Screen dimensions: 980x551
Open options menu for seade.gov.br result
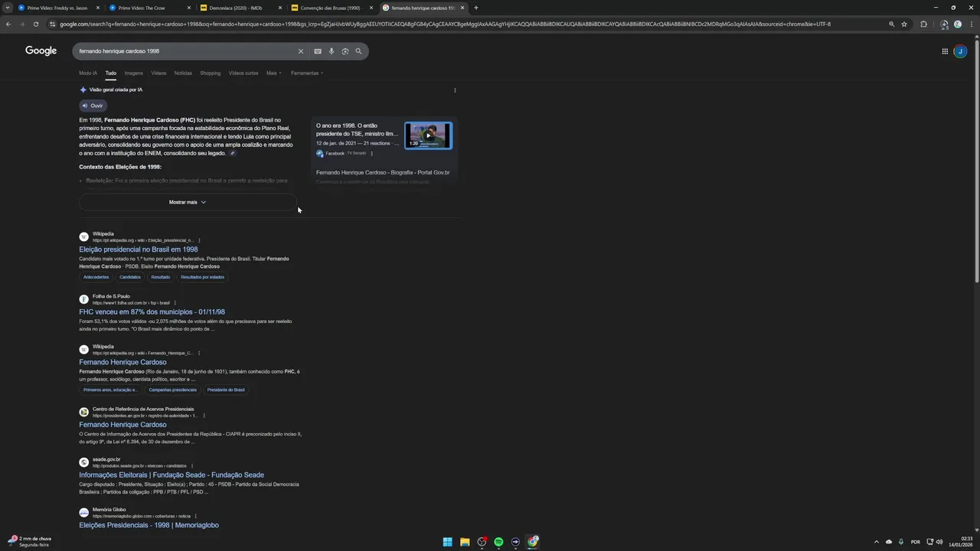point(192,466)
